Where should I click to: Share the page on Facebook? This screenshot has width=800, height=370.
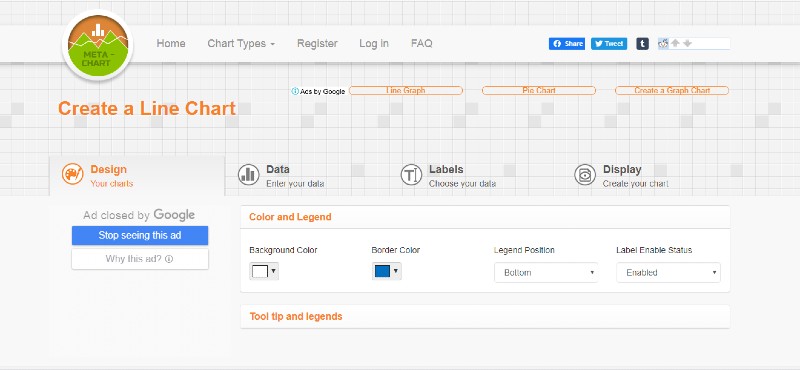click(x=567, y=44)
